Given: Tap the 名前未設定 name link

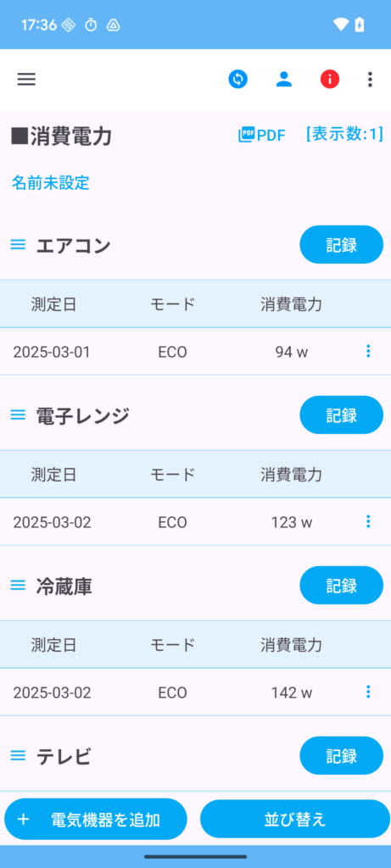Looking at the screenshot, I should pos(50,183).
